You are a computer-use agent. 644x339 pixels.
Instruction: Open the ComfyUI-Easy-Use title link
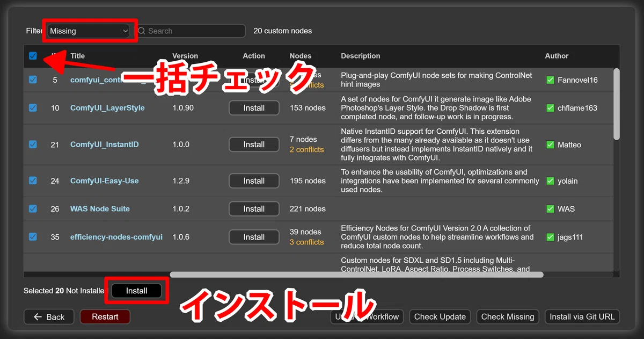tap(104, 181)
